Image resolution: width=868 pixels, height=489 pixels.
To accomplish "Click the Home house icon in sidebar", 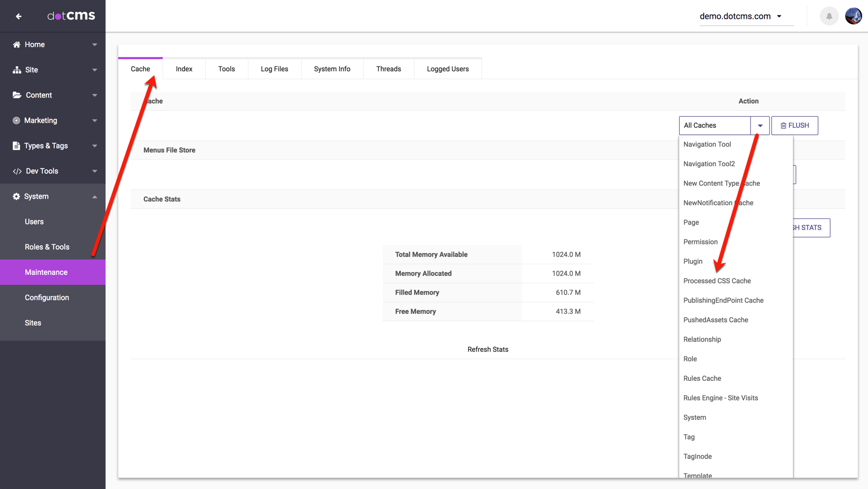I will tap(17, 45).
